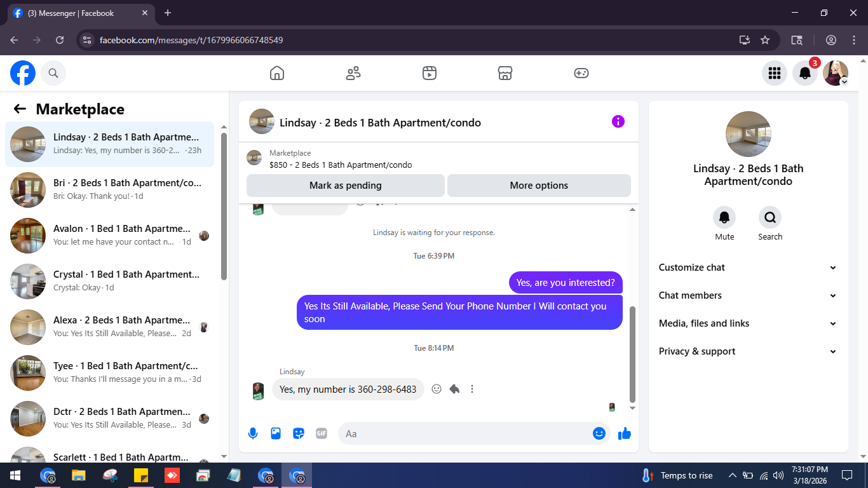Image resolution: width=868 pixels, height=488 pixels.
Task: Open Sticky Notes in taskbar
Action: coord(140,475)
